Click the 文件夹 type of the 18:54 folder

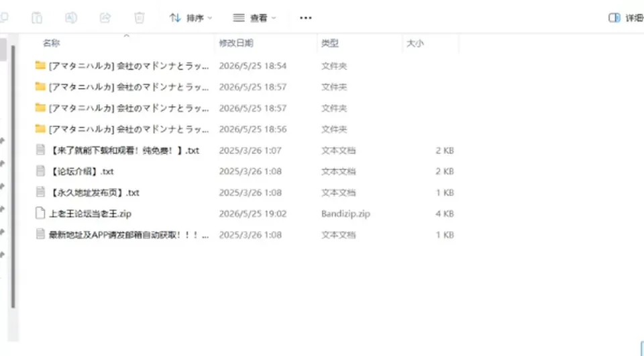pyautogui.click(x=334, y=66)
